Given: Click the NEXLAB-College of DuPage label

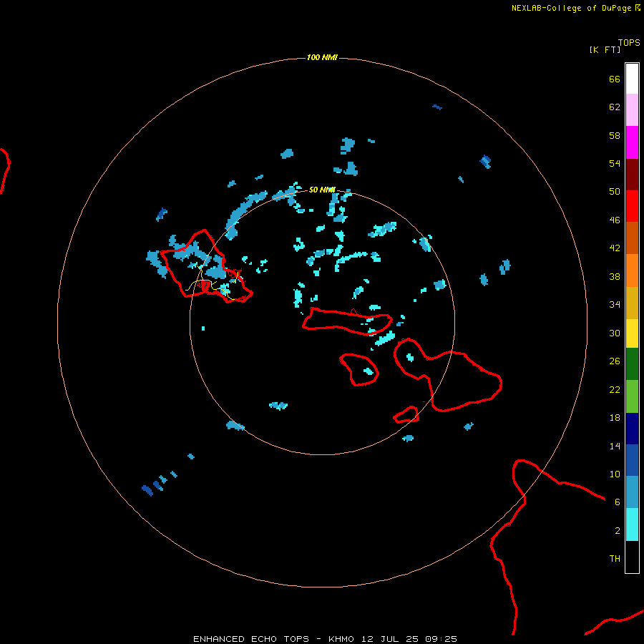Looking at the screenshot, I should tap(571, 8).
